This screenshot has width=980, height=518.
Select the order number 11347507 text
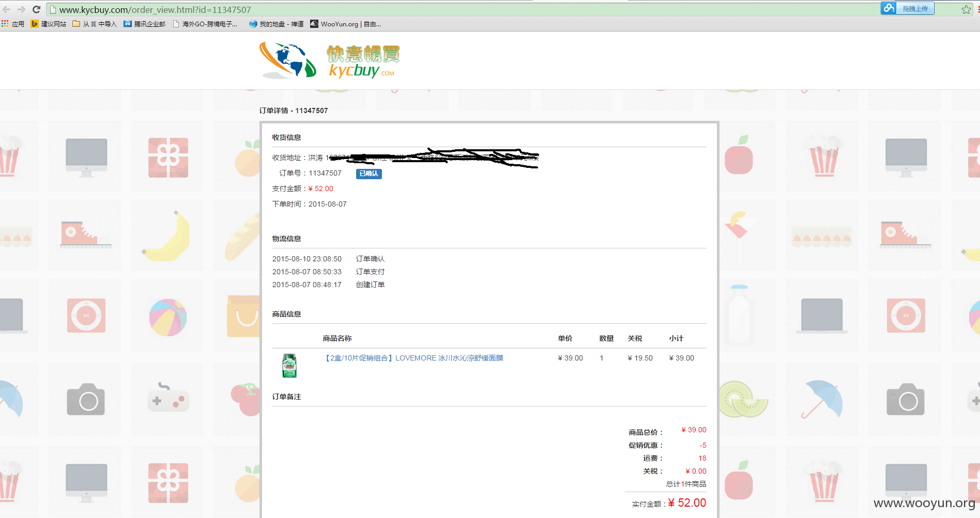[325, 173]
